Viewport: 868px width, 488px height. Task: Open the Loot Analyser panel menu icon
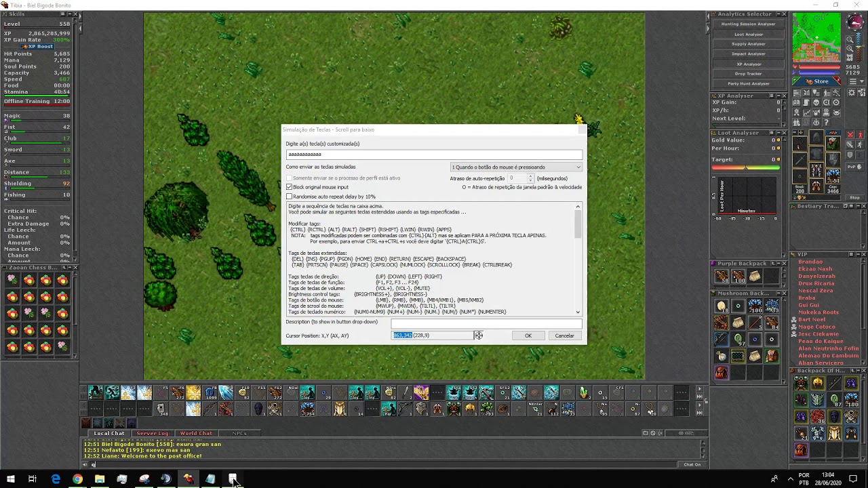click(x=772, y=133)
